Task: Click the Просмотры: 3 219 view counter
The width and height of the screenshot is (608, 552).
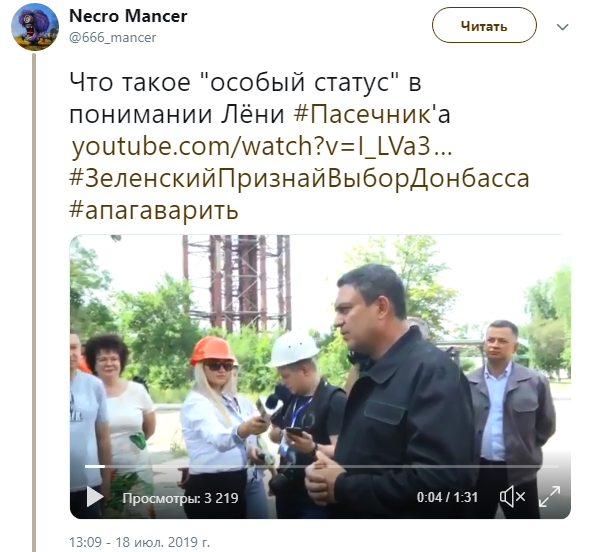Action: [x=180, y=498]
